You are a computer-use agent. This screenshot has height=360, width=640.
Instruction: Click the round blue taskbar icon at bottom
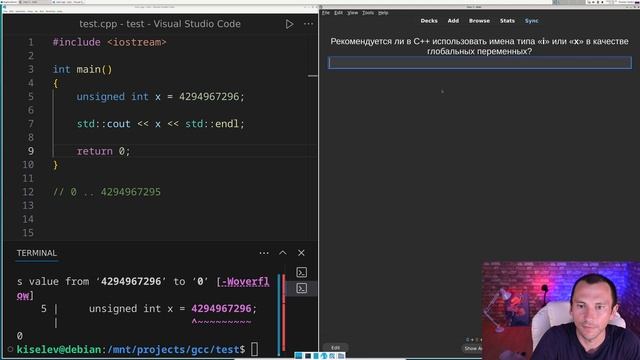coord(324,356)
